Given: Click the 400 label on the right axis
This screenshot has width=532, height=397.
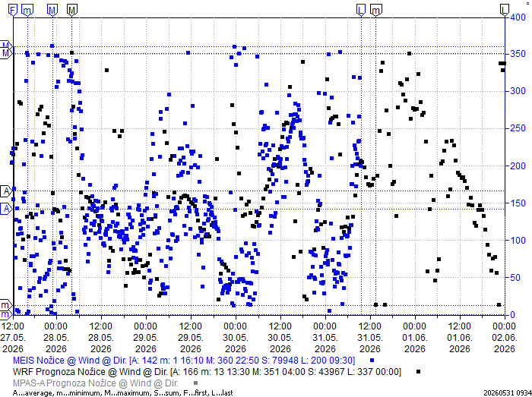Looking at the screenshot, I should [518, 17].
